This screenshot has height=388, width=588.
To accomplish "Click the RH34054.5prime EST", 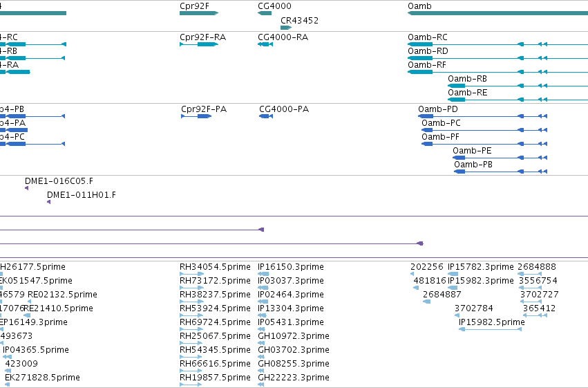I will pyautogui.click(x=191, y=275).
